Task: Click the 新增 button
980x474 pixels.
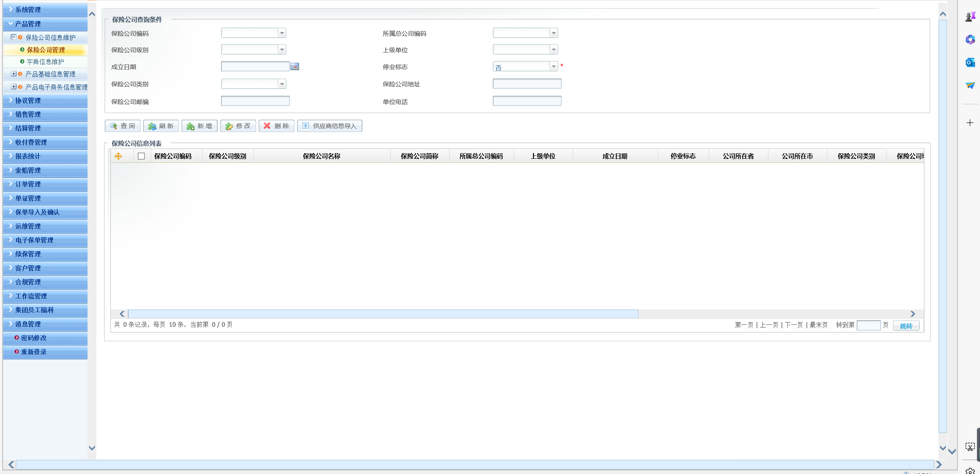Action: tap(200, 126)
